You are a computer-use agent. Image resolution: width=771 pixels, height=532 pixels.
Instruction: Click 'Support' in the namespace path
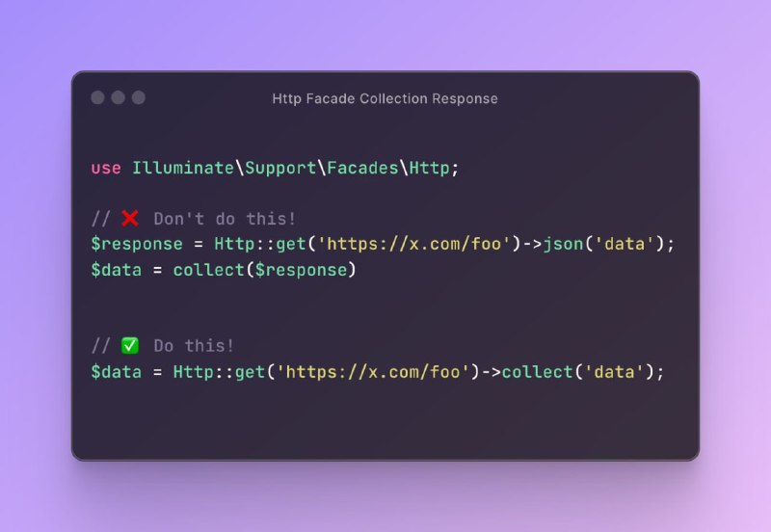[x=280, y=169]
